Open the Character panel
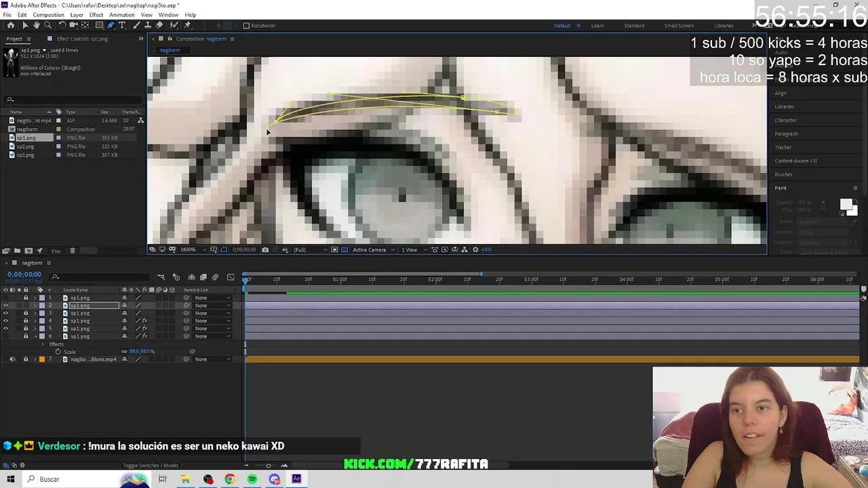Image resolution: width=868 pixels, height=488 pixels. click(x=786, y=120)
